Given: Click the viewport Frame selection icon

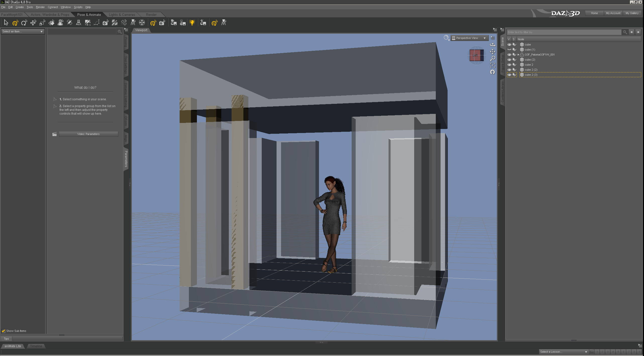Looking at the screenshot, I should point(493,65).
